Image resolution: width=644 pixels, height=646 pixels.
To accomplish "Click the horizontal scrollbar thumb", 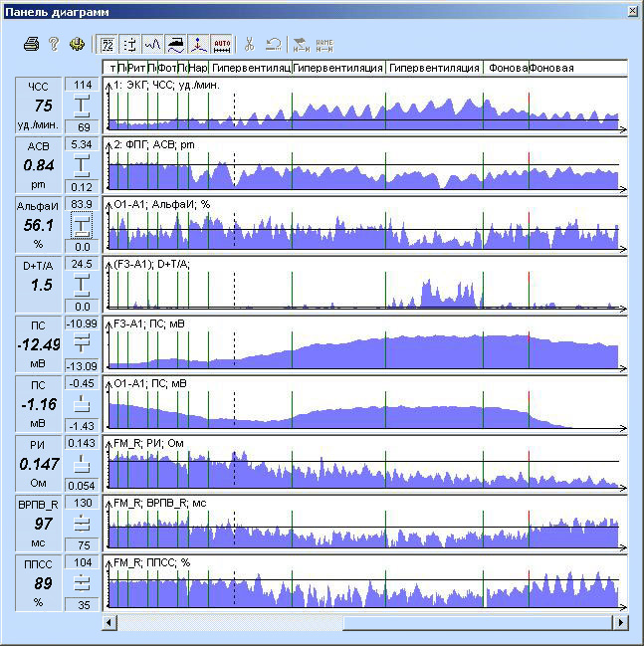I will pos(478,622).
